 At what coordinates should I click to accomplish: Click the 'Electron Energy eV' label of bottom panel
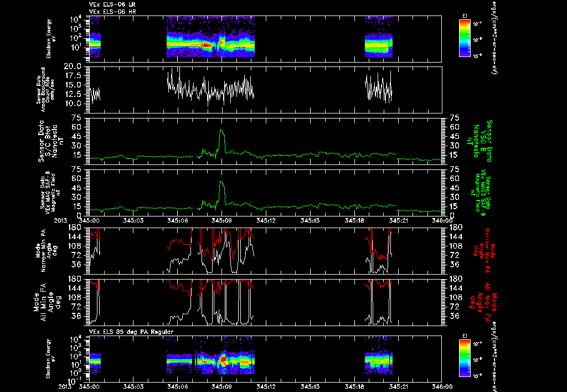[x=51, y=359]
